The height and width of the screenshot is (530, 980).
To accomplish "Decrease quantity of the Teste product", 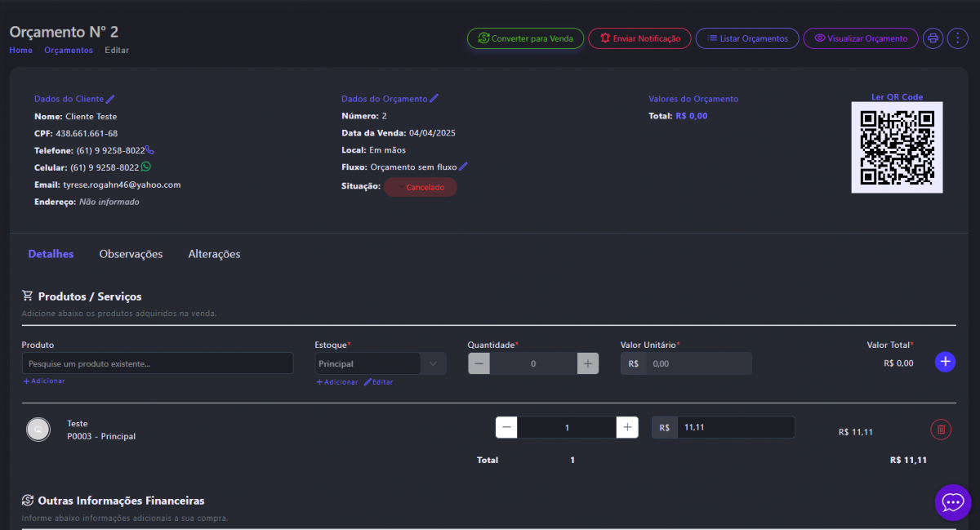I will click(x=506, y=427).
